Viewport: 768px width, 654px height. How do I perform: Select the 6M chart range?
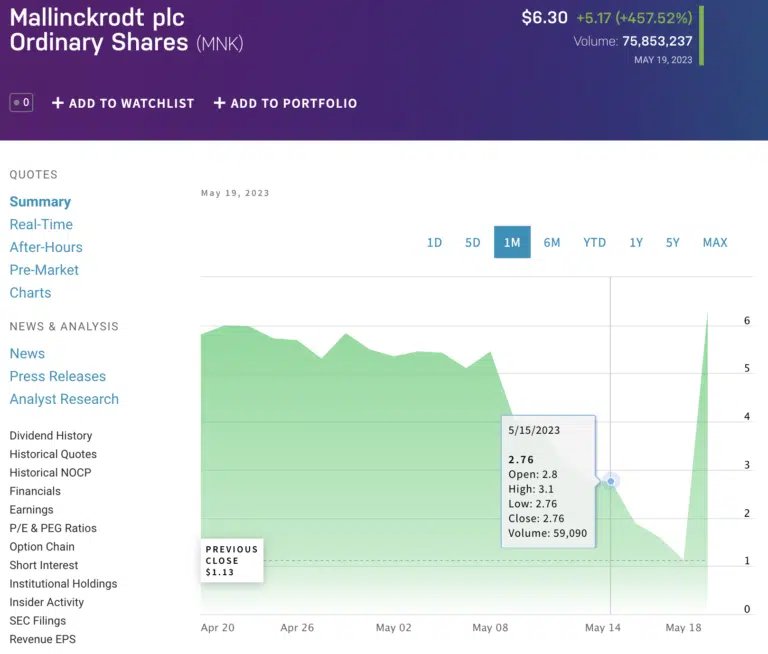552,242
